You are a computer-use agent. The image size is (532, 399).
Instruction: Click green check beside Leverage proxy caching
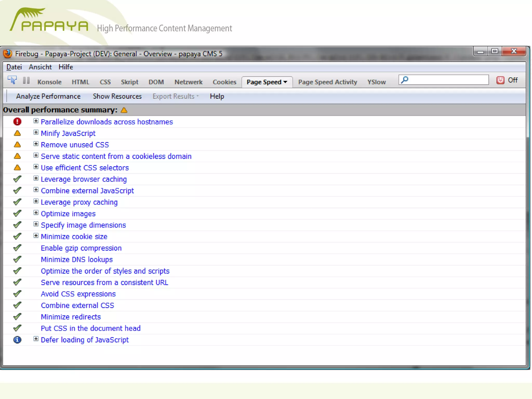(x=17, y=202)
